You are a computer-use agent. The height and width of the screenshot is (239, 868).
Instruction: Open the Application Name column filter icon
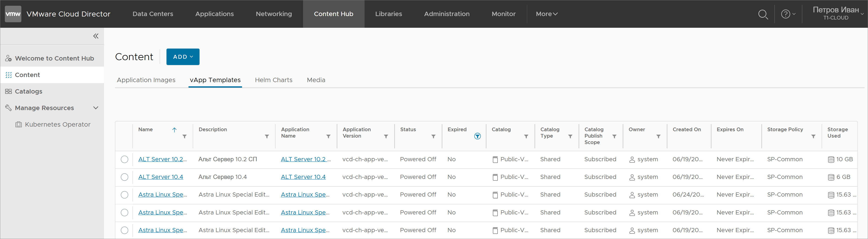pos(329,136)
